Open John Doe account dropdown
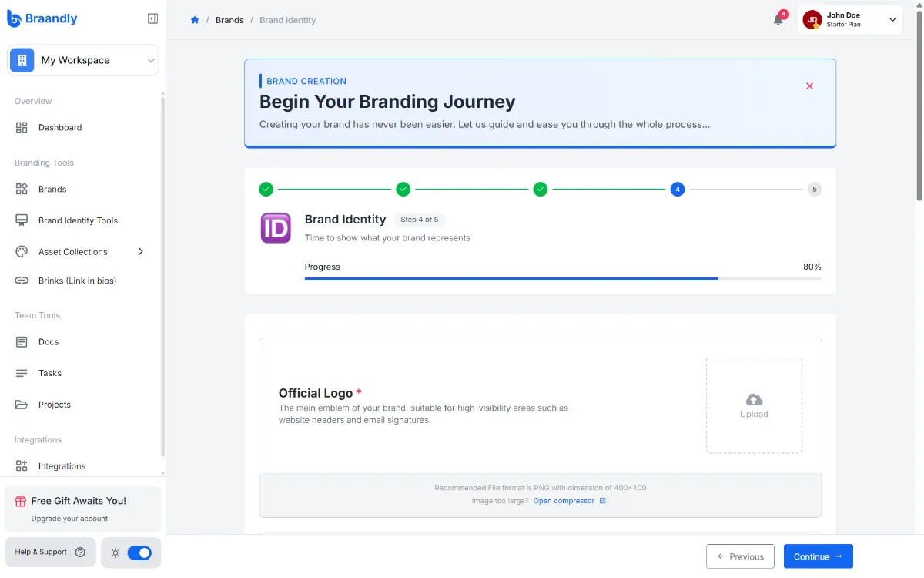The width and height of the screenshot is (924, 578). click(850, 20)
